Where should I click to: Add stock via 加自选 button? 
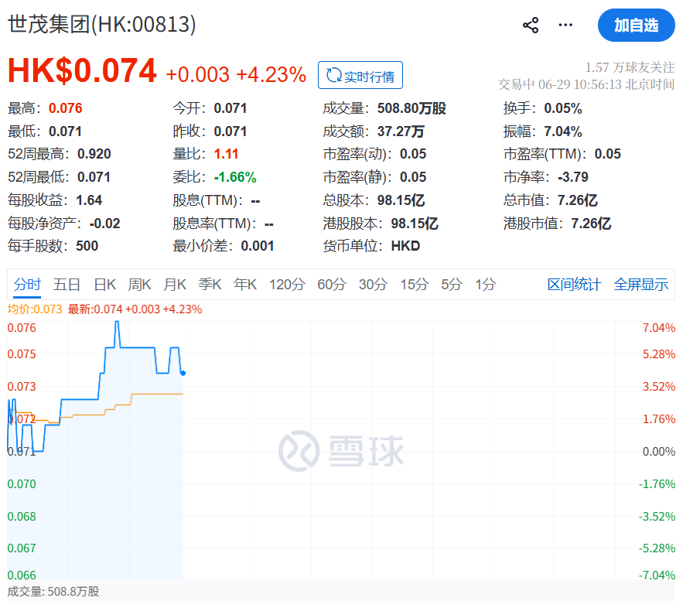point(636,26)
